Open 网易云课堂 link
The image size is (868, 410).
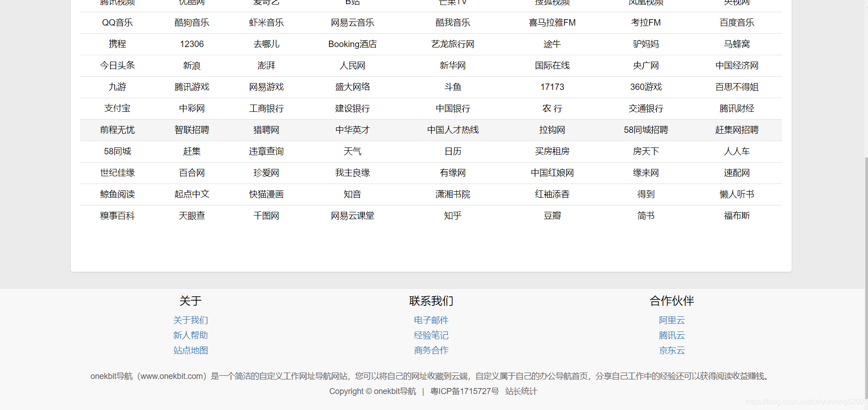352,216
